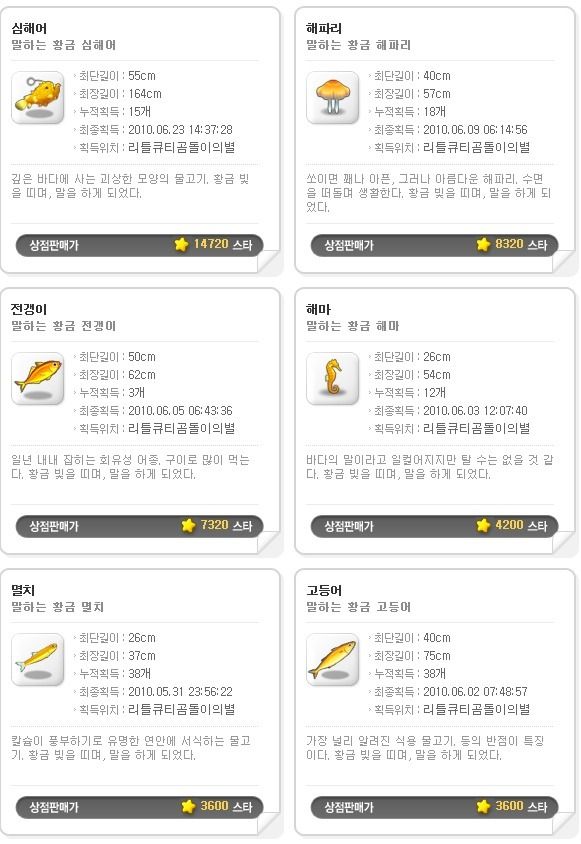Click the star icon beside 8320
581x844 pixels.
[484, 244]
